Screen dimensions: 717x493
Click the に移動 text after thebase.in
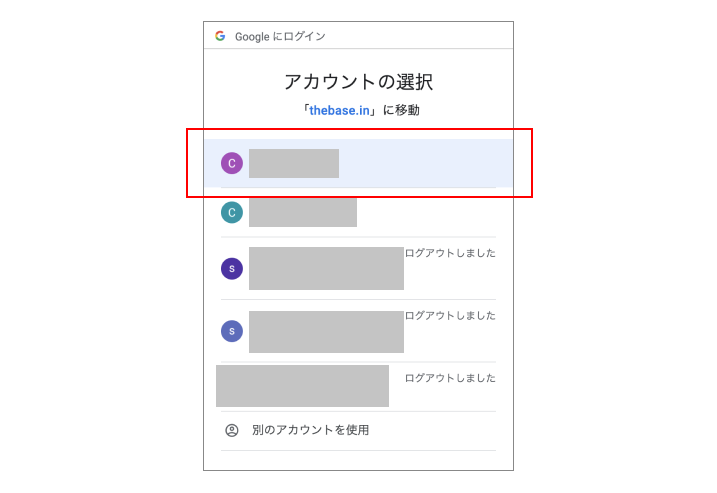[x=401, y=110]
